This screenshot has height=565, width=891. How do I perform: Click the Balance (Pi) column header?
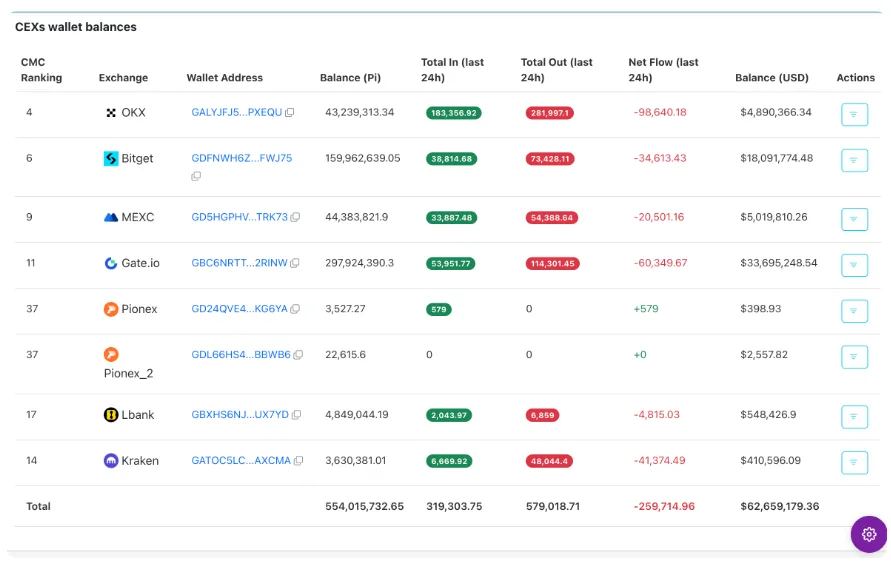coord(350,78)
